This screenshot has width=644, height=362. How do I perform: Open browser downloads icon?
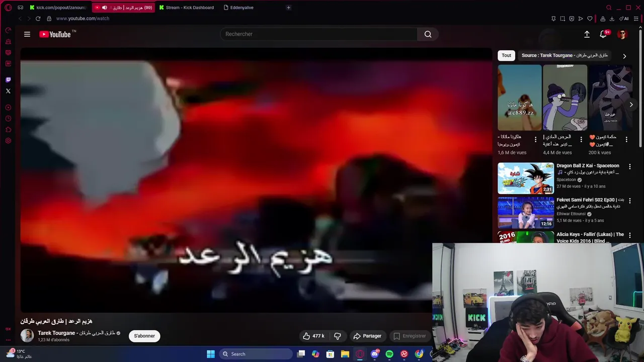point(612,19)
